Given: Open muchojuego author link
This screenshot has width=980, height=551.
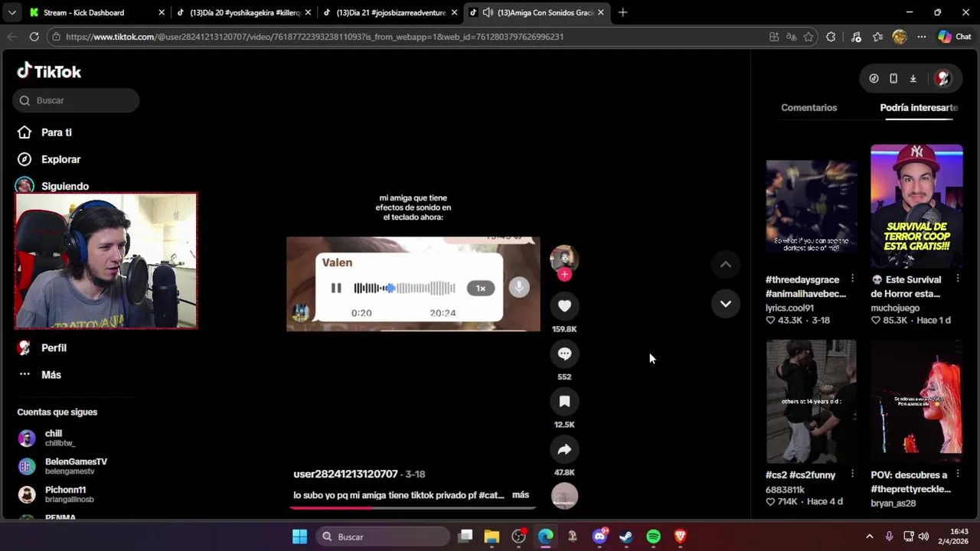Looking at the screenshot, I should pos(895,308).
